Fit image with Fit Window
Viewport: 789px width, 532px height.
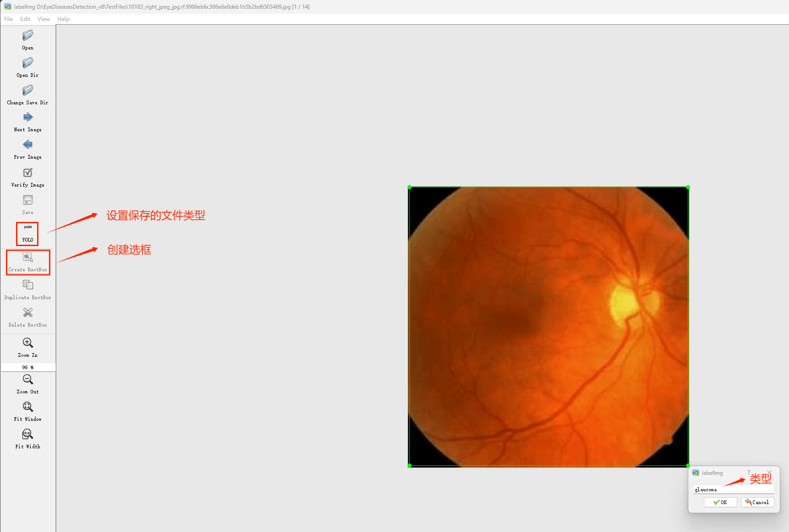(27, 411)
